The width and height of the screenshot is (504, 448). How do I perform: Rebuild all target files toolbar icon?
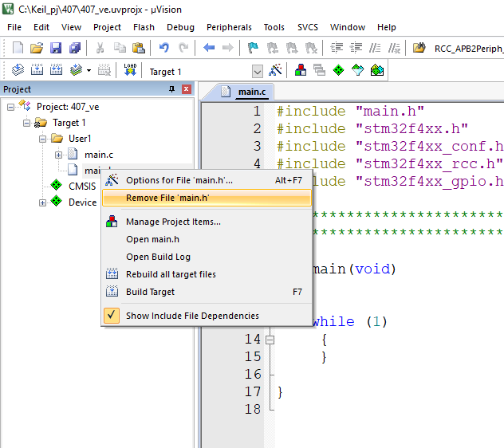pyautogui.click(x=56, y=69)
